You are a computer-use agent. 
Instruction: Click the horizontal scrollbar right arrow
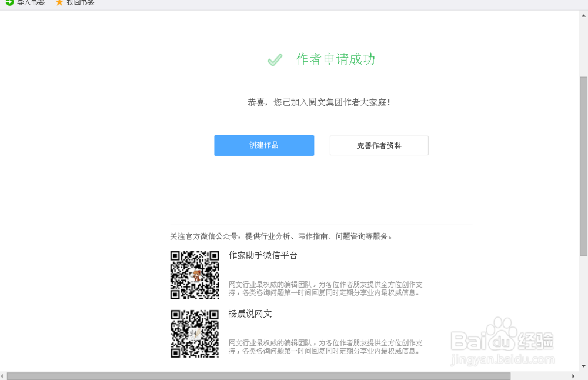[574, 375]
